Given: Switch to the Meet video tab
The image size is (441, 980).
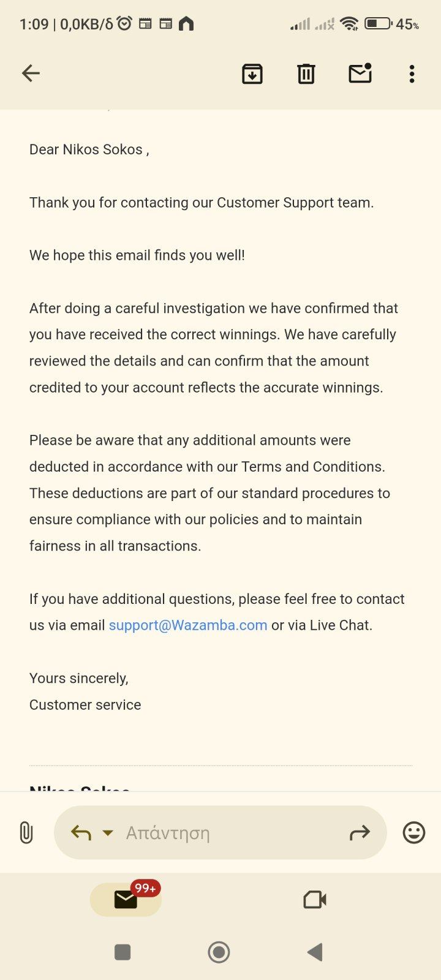Looking at the screenshot, I should tap(315, 899).
